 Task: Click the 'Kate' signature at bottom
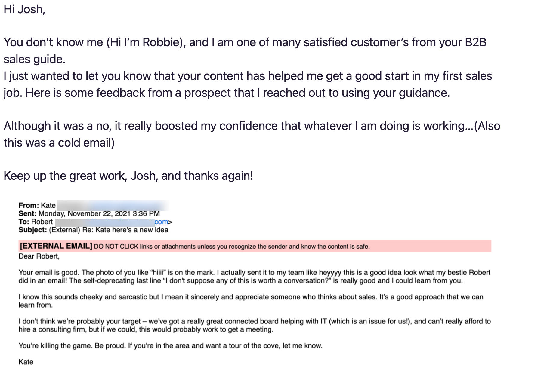pos(26,362)
